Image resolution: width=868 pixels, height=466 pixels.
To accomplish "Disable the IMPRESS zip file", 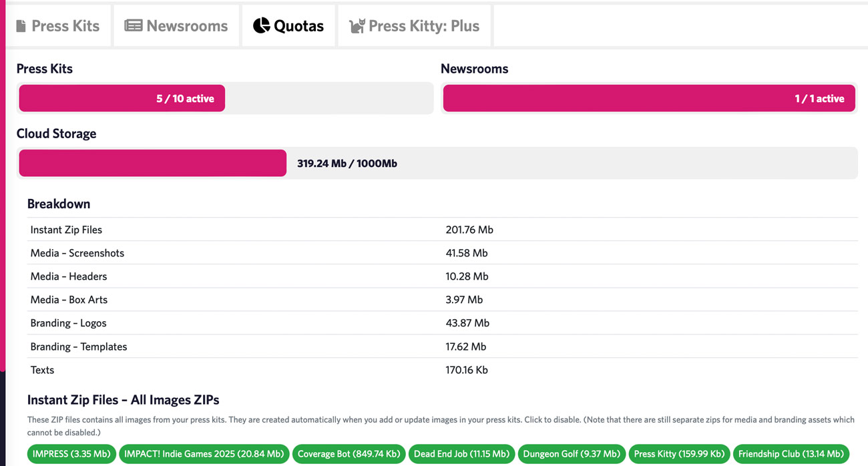I will (x=71, y=453).
